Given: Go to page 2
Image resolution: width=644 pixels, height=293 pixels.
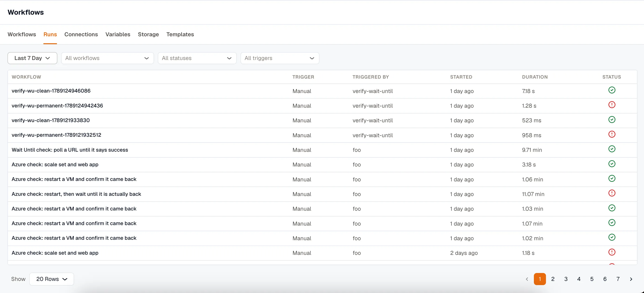Looking at the screenshot, I should 553,279.
